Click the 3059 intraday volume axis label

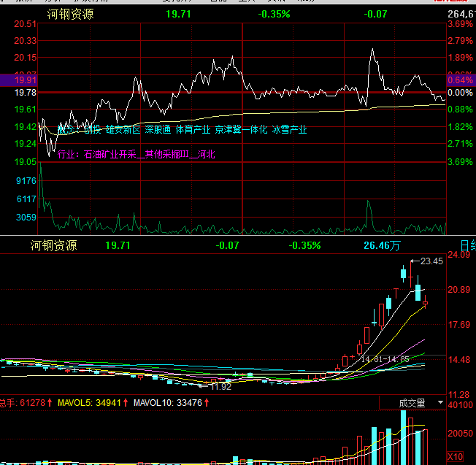(26, 218)
